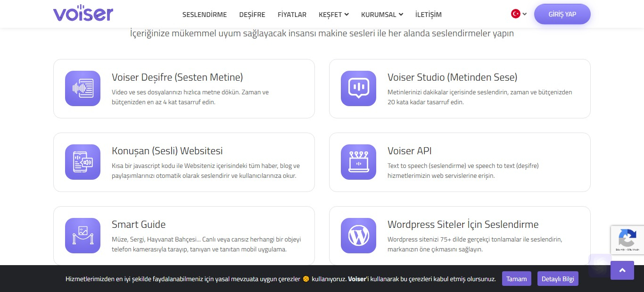This screenshot has height=292, width=644.
Task: Click the Konuşan (Sesli) Websitesi icon
Action: coord(83,162)
